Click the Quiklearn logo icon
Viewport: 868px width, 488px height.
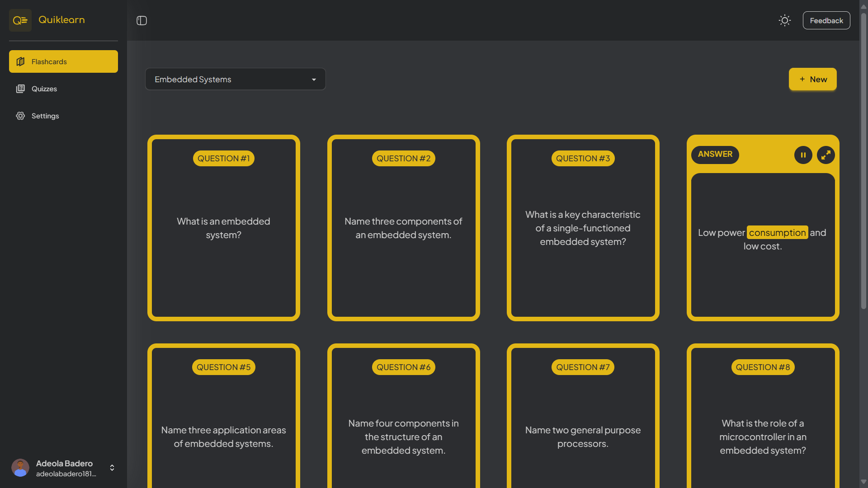click(20, 20)
